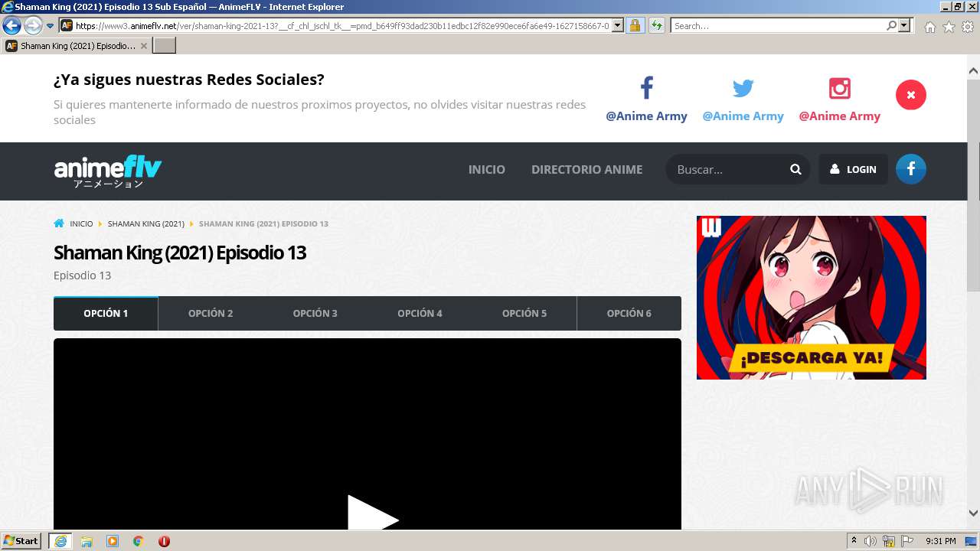This screenshot has width=980, height=551.
Task: Expand the address bar autocomplete dropdown
Action: (x=618, y=25)
